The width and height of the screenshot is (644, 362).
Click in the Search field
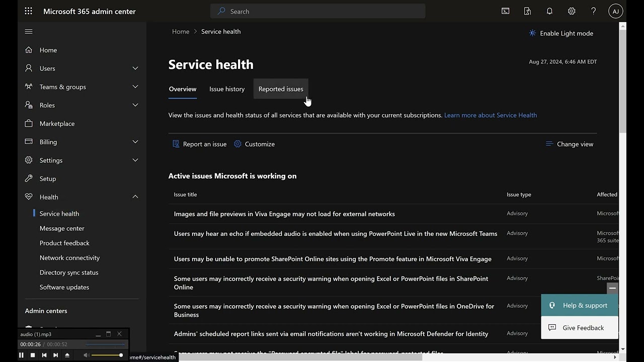pos(317,11)
